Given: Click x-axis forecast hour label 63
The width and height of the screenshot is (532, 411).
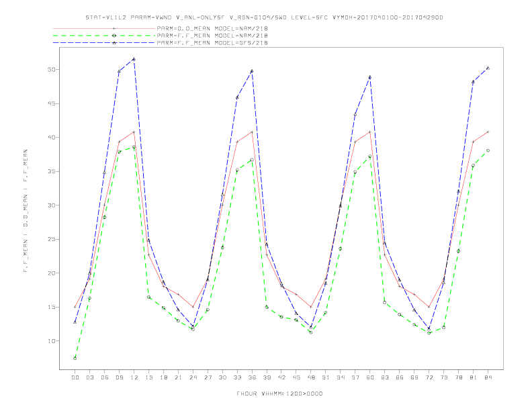Looking at the screenshot, I should tap(385, 377).
